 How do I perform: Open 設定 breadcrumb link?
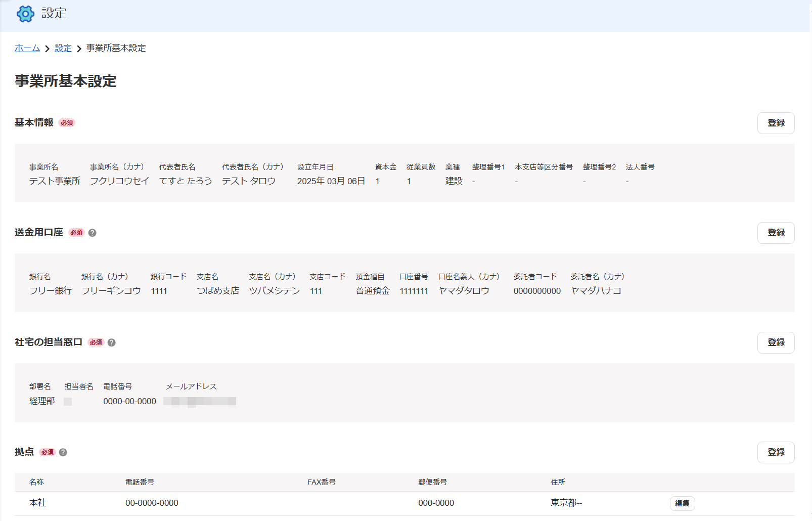(x=63, y=48)
